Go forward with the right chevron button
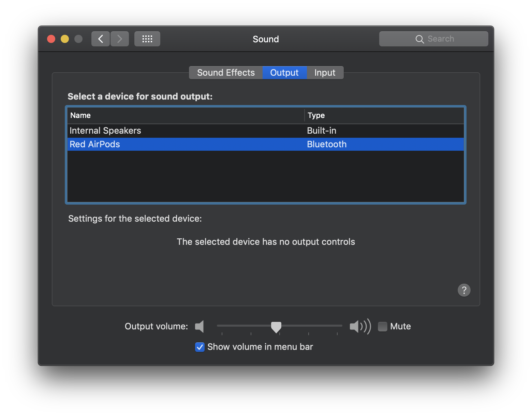The image size is (532, 416). (120, 39)
